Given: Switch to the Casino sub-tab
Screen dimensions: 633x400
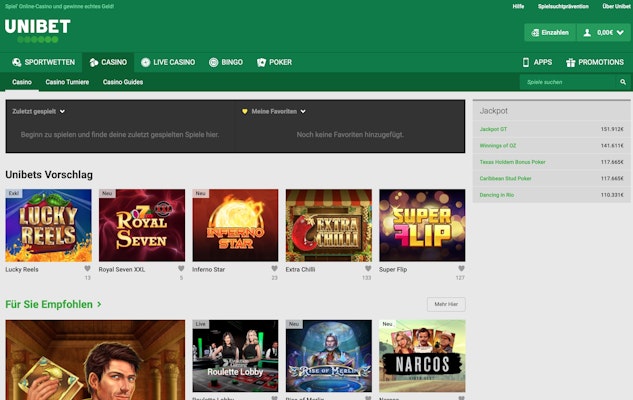Looking at the screenshot, I should (22, 82).
